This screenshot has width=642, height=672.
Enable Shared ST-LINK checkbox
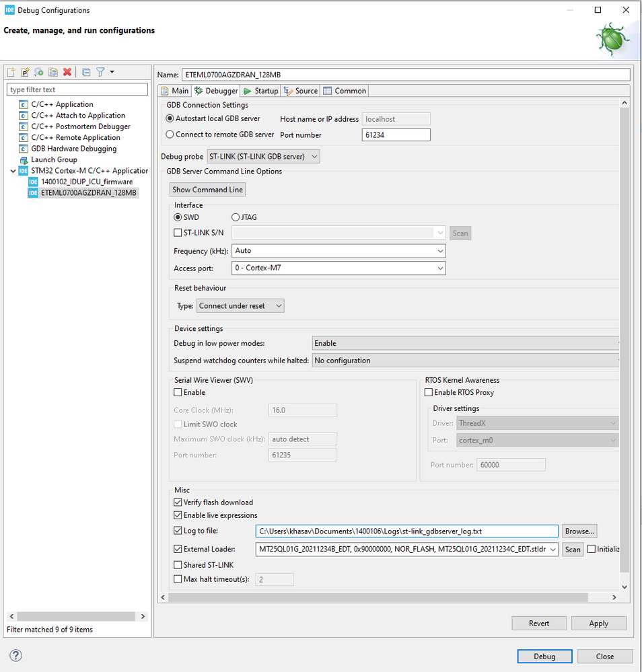tap(178, 565)
